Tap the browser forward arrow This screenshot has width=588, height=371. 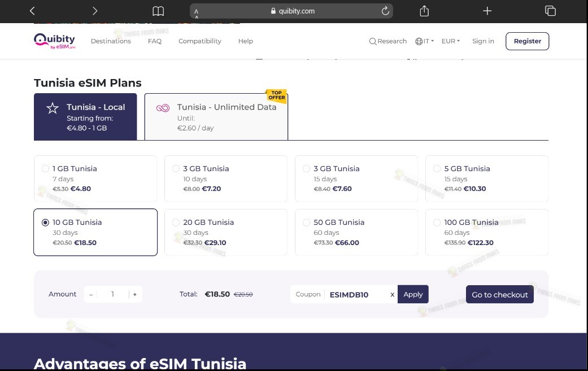point(95,11)
